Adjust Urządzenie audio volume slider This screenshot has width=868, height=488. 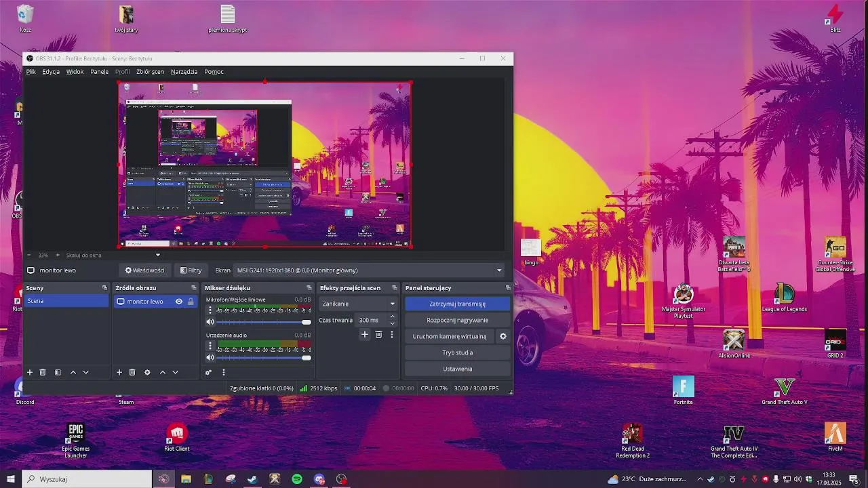point(263,358)
